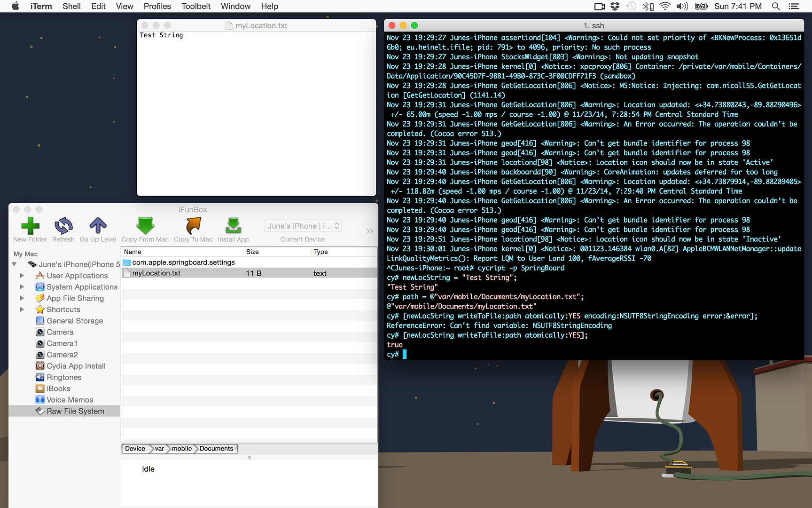Image resolution: width=812 pixels, height=508 pixels.
Task: Click Device breadcrumb in path bar
Action: point(135,449)
